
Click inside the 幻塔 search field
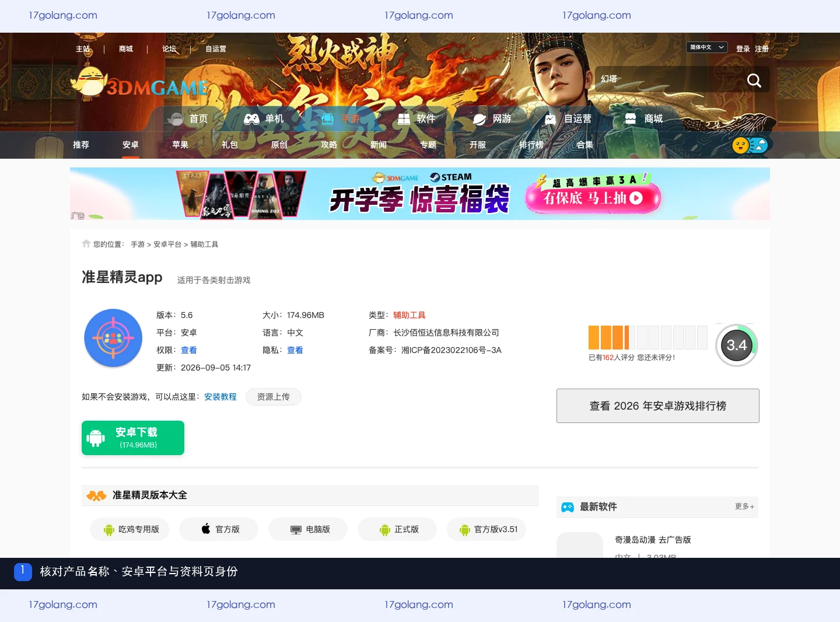click(x=668, y=79)
